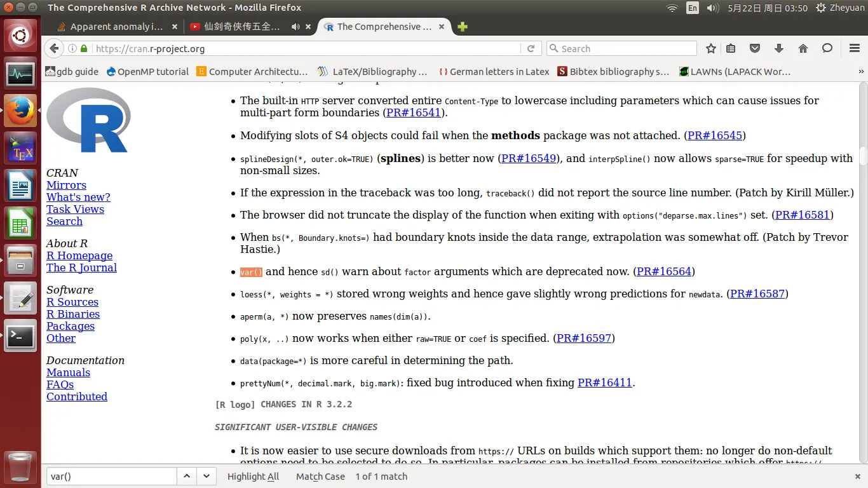
Task: Open the Ubuntu Dash launcher
Action: tap(20, 36)
